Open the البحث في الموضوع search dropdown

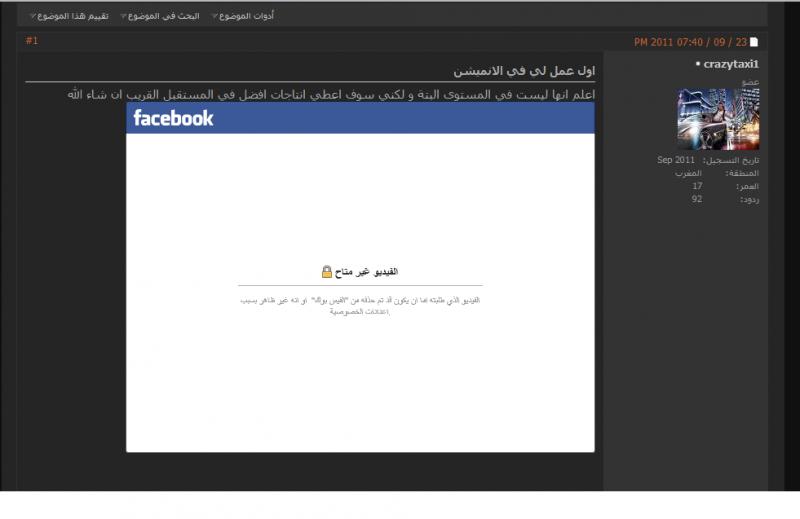point(160,16)
